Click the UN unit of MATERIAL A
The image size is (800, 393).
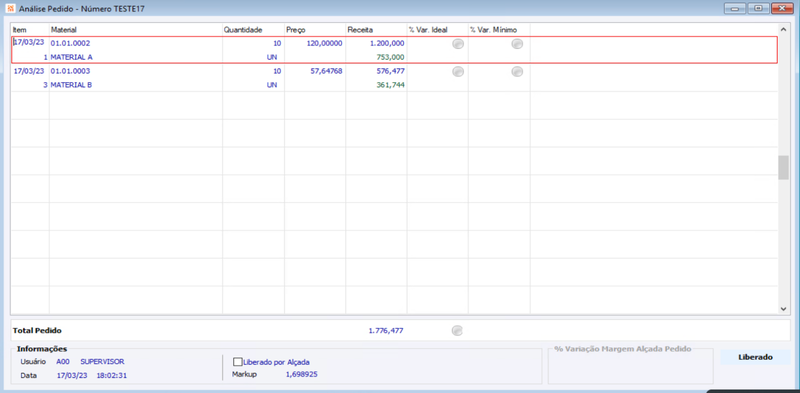pyautogui.click(x=272, y=57)
